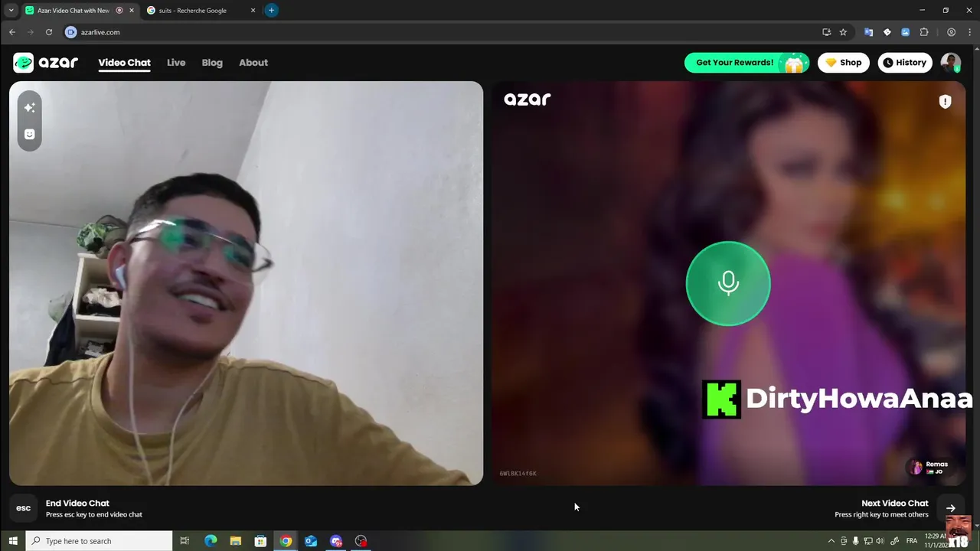This screenshot has width=980, height=551.
Task: Open Microsoft Store from the taskbar
Action: pyautogui.click(x=260, y=541)
